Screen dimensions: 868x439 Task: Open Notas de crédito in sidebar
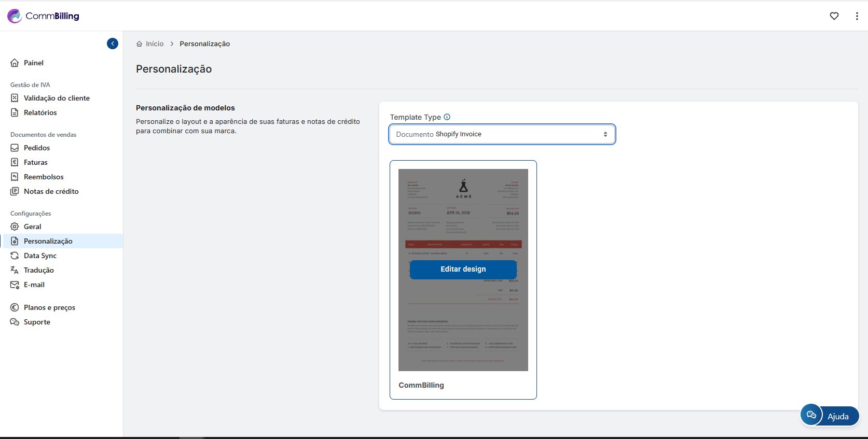coord(51,191)
